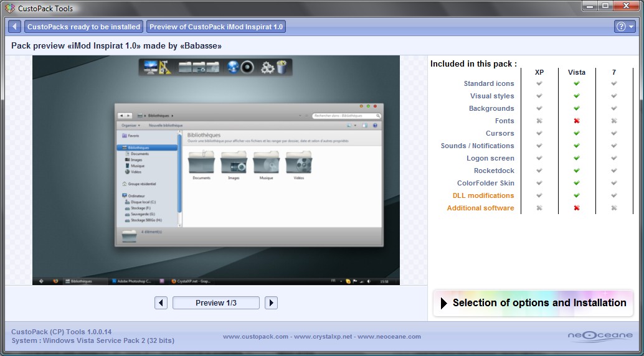Click red cross for Fonts under Vista

click(x=577, y=121)
